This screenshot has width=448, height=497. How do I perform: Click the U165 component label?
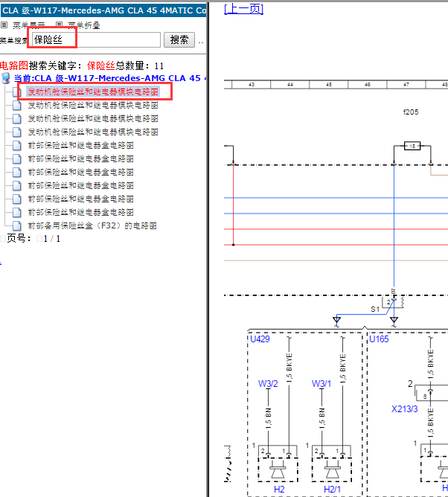379,339
